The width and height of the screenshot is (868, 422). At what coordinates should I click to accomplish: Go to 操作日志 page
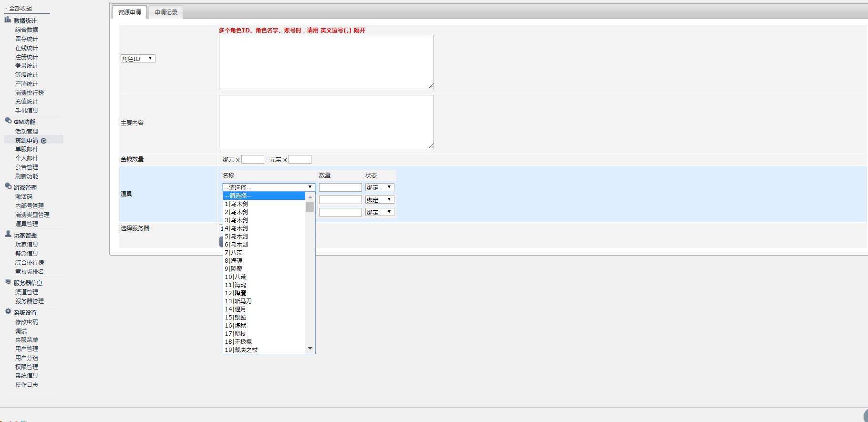(x=27, y=385)
